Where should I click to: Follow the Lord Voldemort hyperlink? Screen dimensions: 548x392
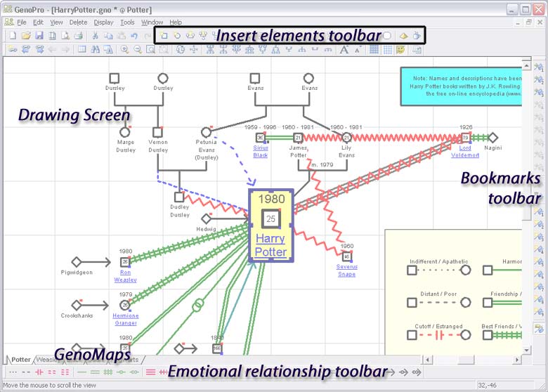465,152
